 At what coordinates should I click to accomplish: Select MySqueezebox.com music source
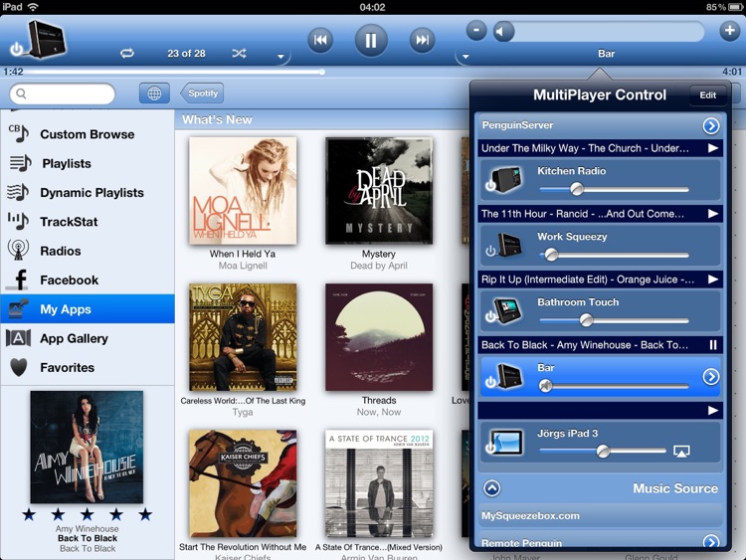(601, 516)
